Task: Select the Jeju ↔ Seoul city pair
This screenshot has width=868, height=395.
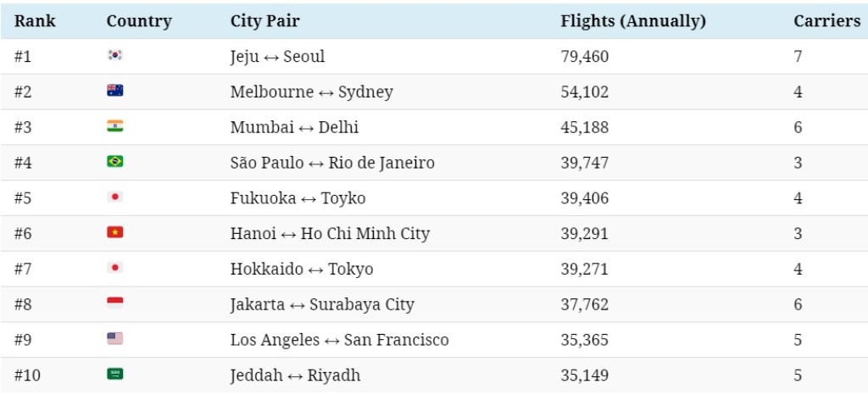Action: coord(277,57)
